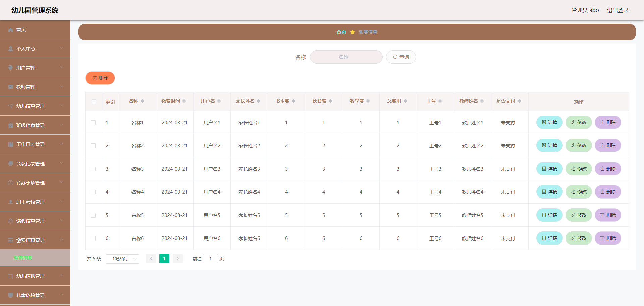This screenshot has width=644, height=306.
Task: Click the icon beside 教师管理
Action: pyautogui.click(x=11, y=87)
